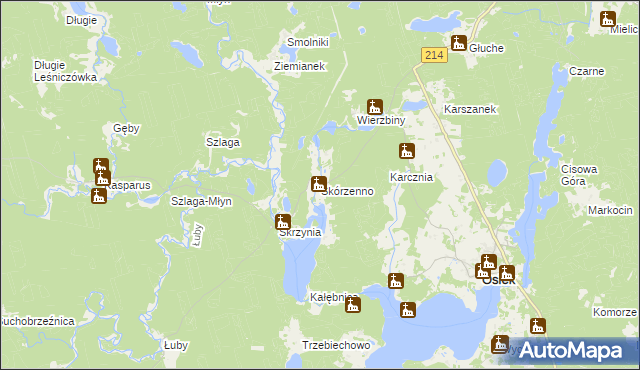Click the rightmost church icon in Osiek
640x370 pixels.
click(507, 273)
